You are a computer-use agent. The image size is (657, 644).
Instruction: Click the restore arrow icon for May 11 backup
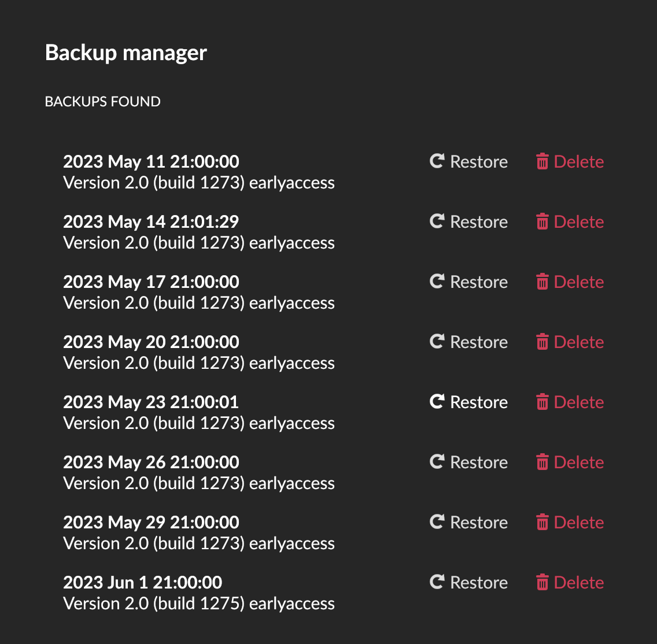pos(437,161)
